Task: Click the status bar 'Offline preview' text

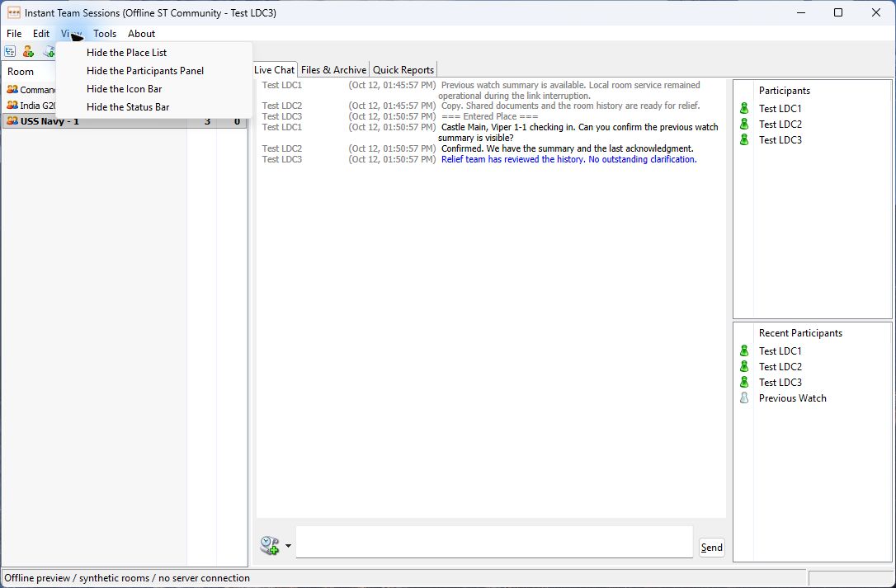Action: (127, 578)
